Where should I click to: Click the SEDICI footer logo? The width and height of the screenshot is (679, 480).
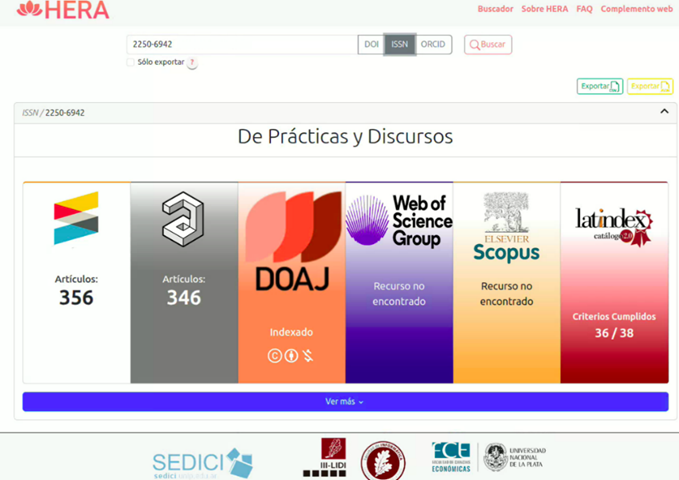point(202,463)
